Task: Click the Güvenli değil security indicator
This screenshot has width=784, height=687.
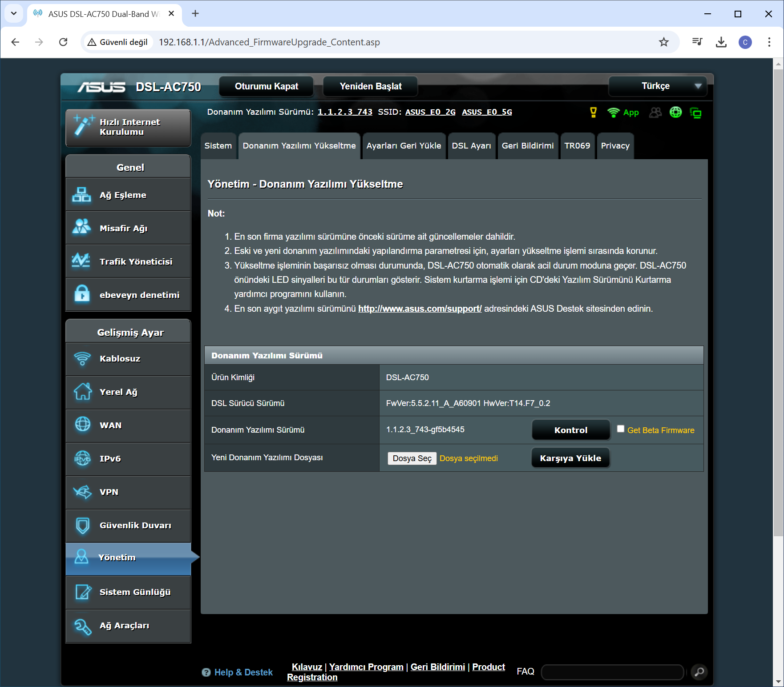Action: 118,42
